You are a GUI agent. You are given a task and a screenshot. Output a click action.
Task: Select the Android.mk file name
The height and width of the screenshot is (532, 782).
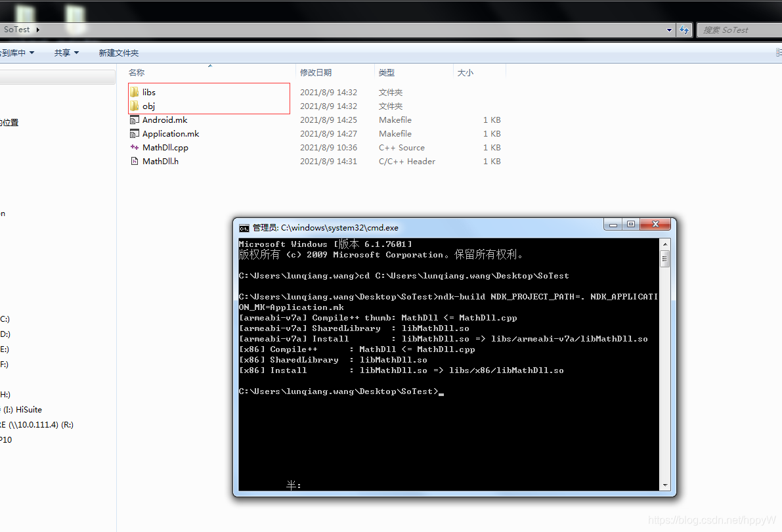pos(165,120)
